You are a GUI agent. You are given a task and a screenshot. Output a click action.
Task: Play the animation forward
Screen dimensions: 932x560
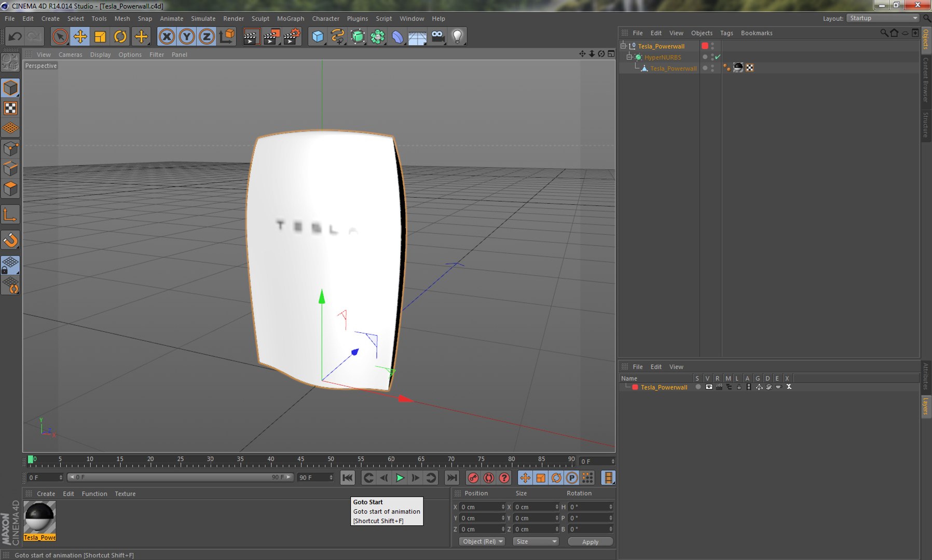pos(400,478)
